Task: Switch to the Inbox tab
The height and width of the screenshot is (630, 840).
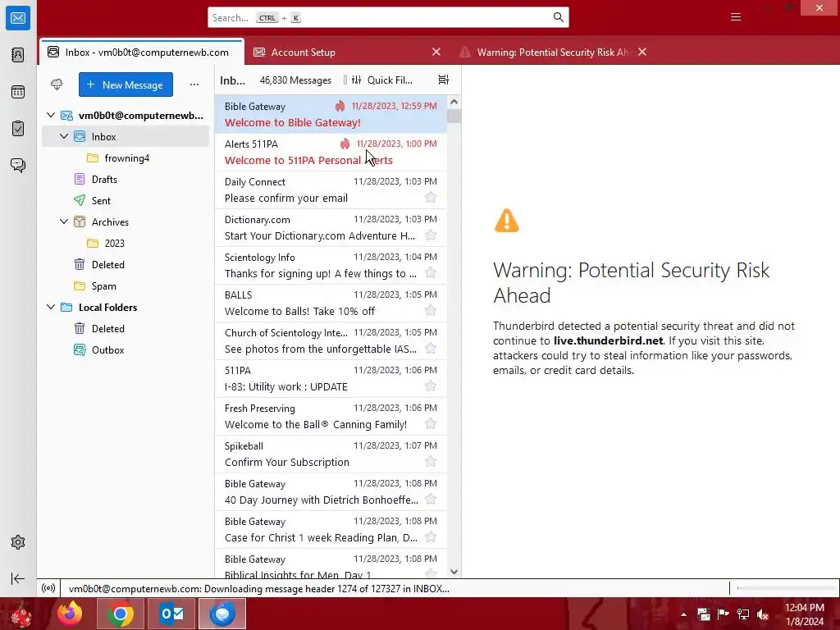Action: (141, 52)
